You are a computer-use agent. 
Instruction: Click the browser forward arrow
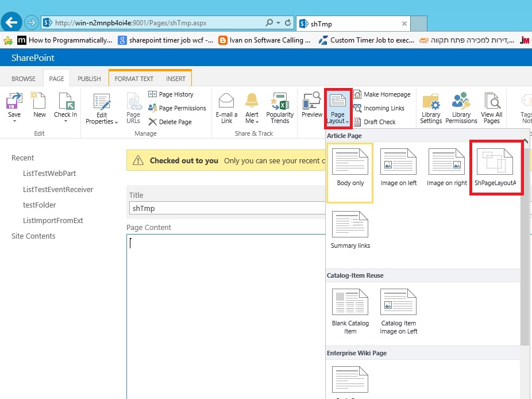31,22
